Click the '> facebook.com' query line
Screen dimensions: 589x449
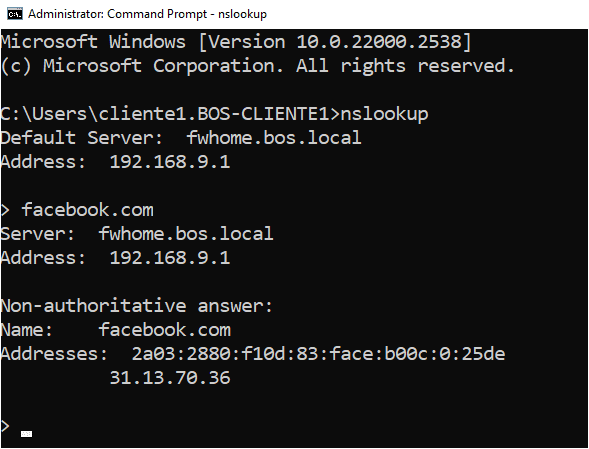coord(77,210)
